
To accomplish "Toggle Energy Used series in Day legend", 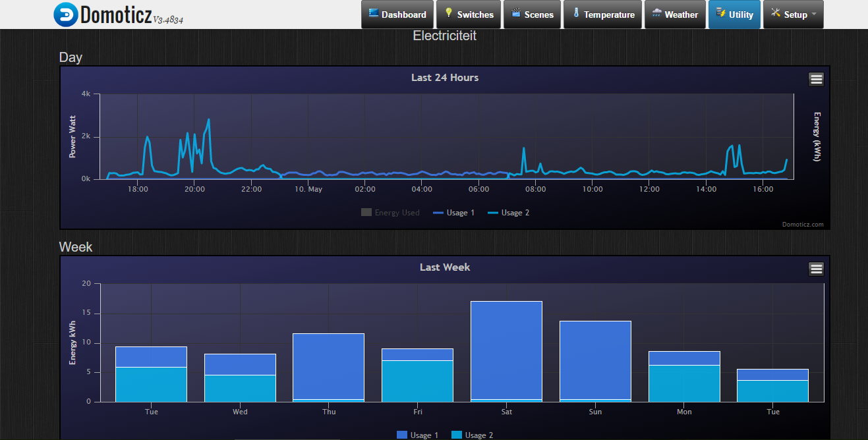I will [x=390, y=213].
